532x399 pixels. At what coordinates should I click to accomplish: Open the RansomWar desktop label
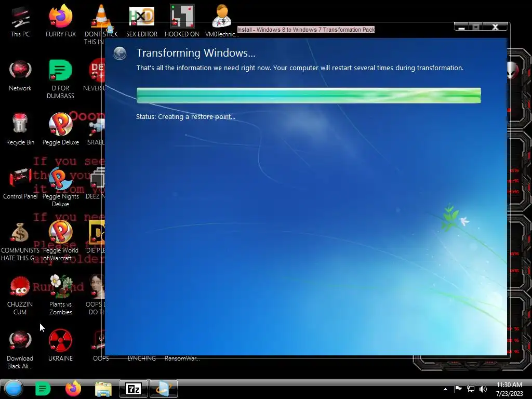(182, 358)
